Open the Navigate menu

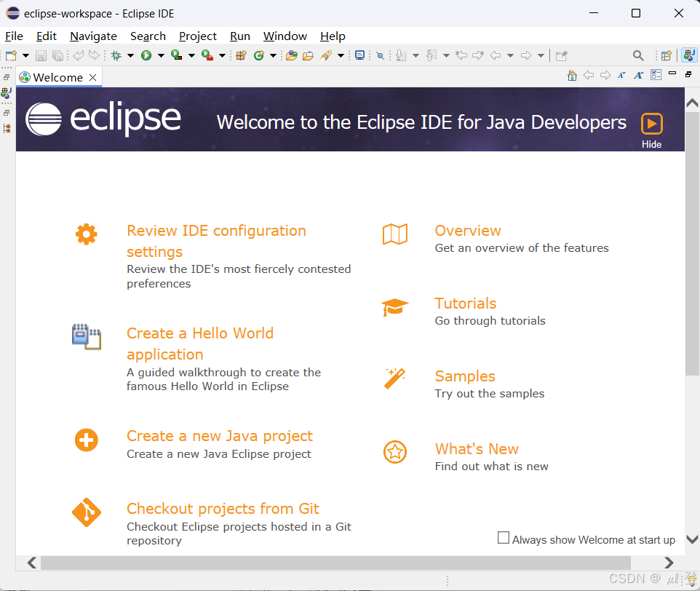[93, 36]
